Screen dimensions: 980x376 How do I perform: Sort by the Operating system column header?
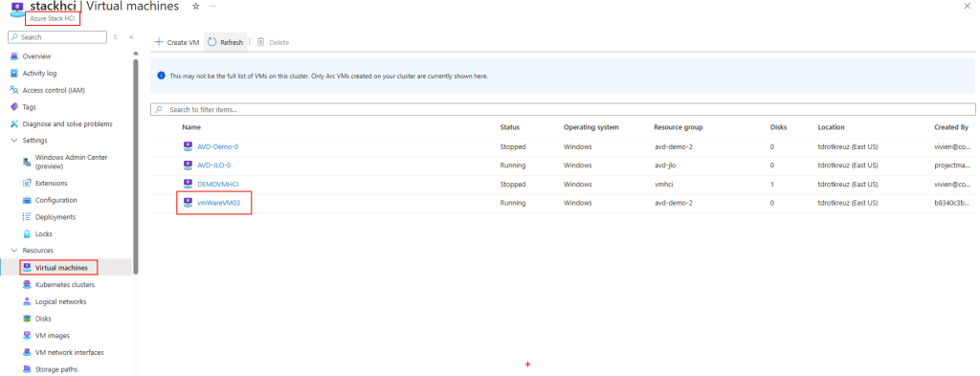(x=591, y=127)
